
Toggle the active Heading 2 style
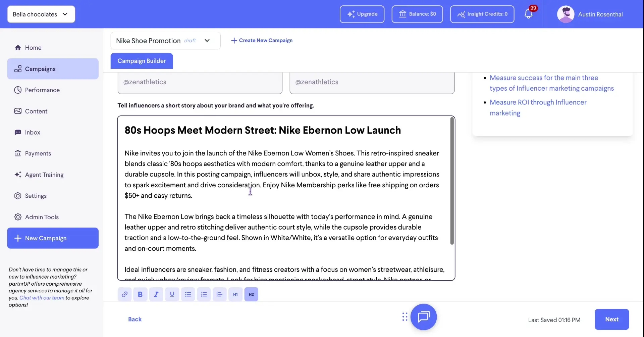point(251,294)
